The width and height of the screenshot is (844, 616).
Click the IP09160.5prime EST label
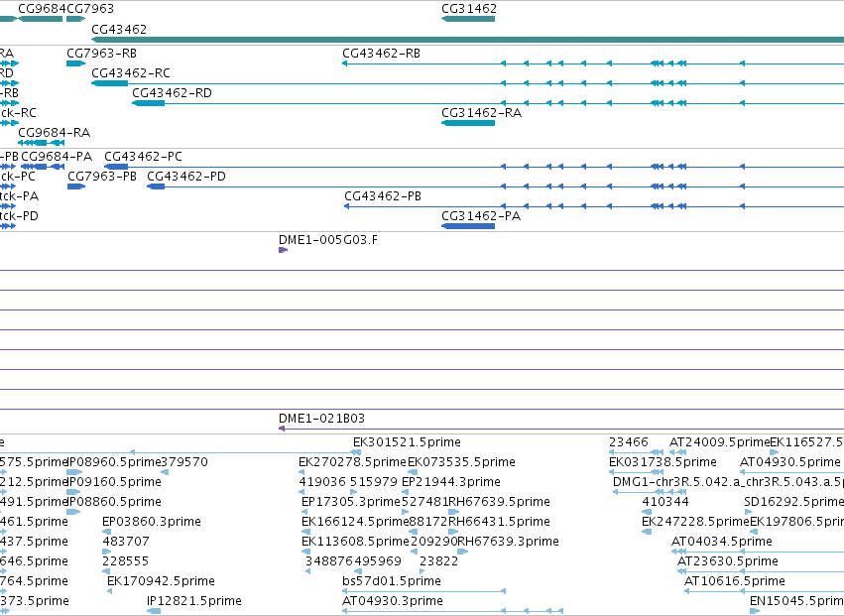pos(114,482)
